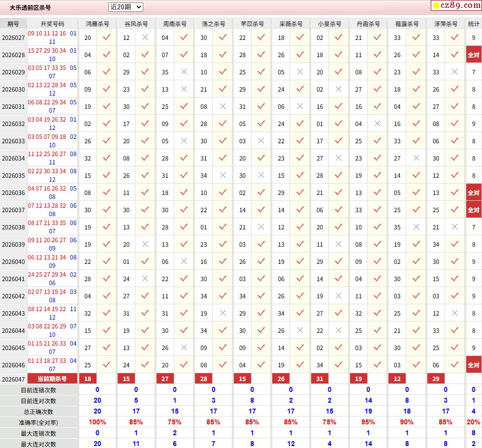
Task: Open the 近20期 period dropdown
Action: click(126, 7)
